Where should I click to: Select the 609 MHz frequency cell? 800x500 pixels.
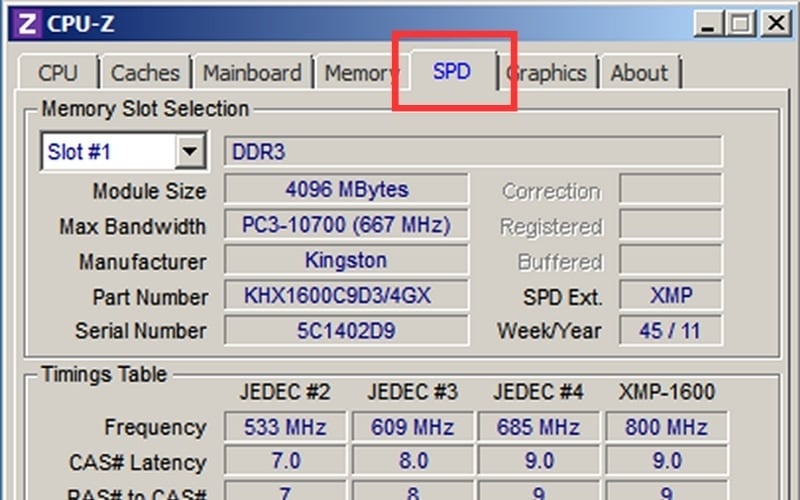413,427
